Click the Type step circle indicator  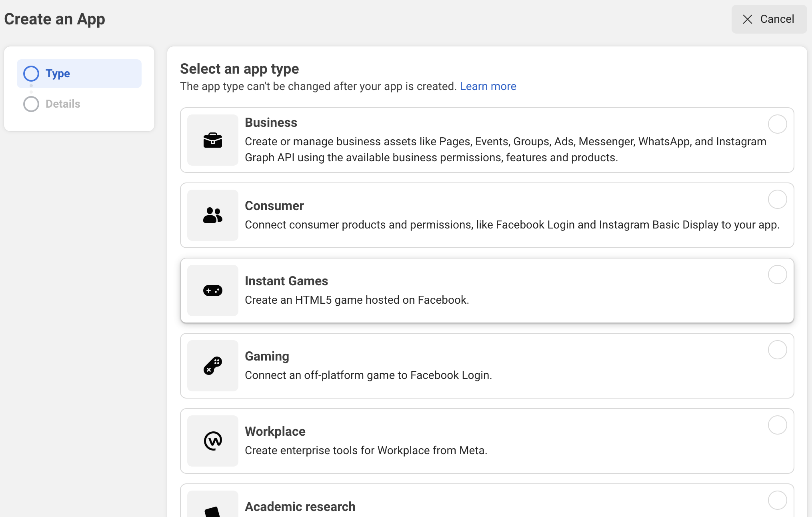click(x=31, y=74)
